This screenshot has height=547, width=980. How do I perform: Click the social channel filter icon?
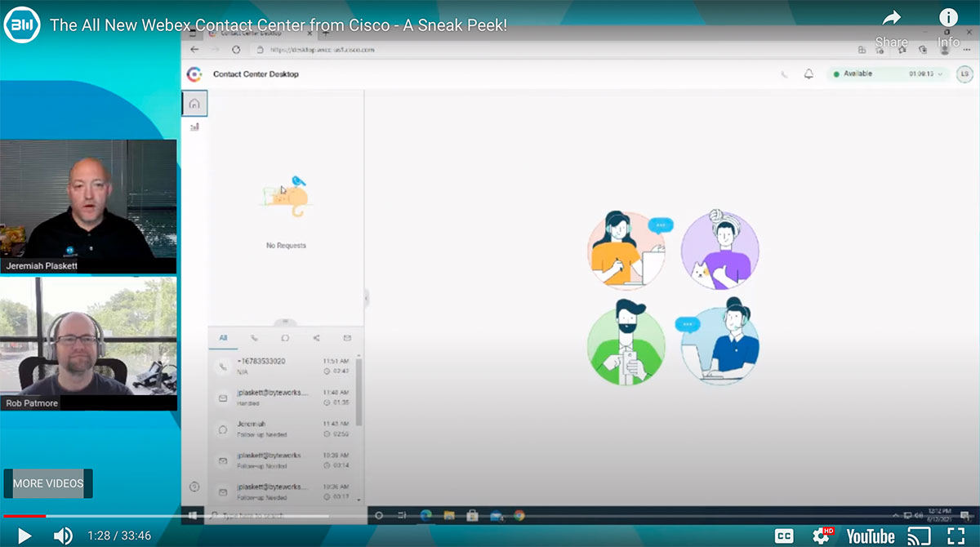tap(317, 337)
